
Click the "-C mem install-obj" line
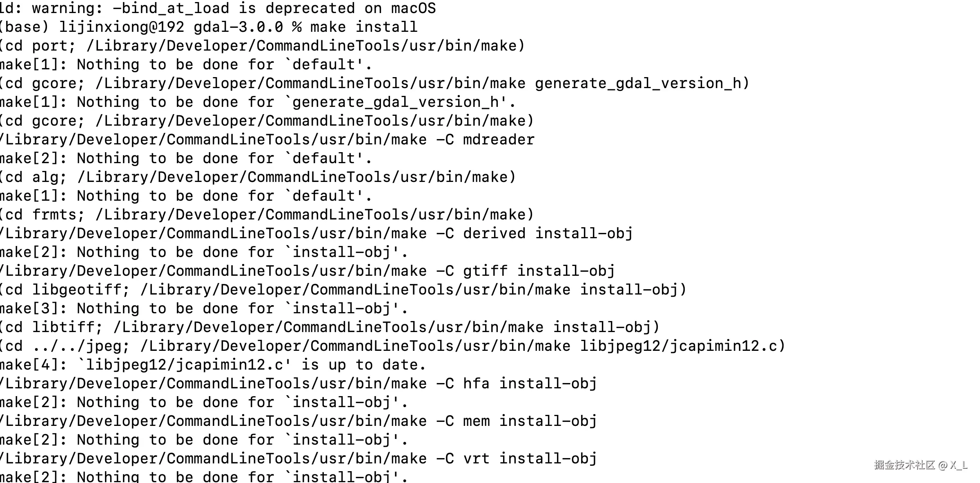(298, 421)
